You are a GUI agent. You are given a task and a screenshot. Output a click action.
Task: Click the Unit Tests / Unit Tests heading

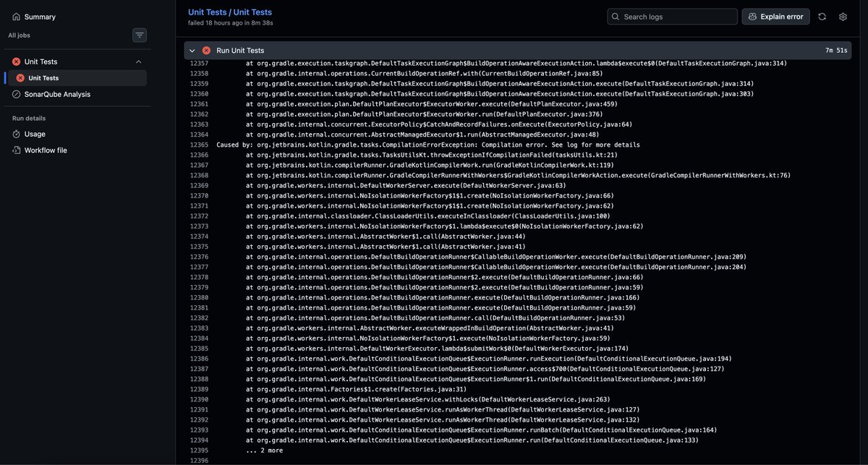[x=230, y=12]
